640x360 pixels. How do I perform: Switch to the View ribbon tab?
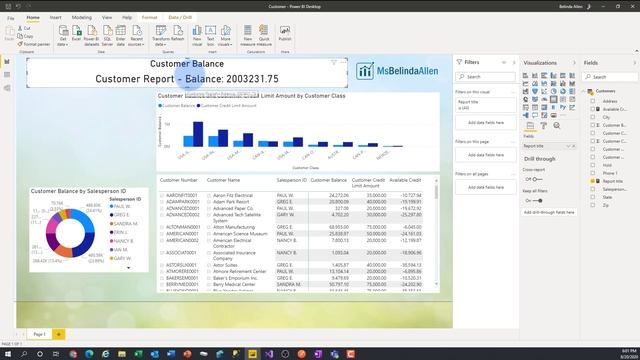tap(107, 18)
